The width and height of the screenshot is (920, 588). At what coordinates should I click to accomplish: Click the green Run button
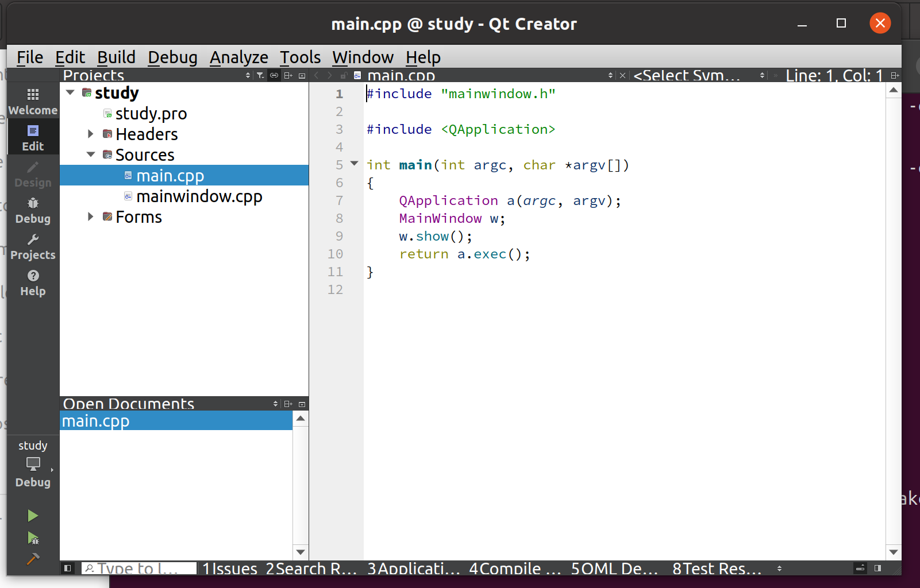[33, 516]
